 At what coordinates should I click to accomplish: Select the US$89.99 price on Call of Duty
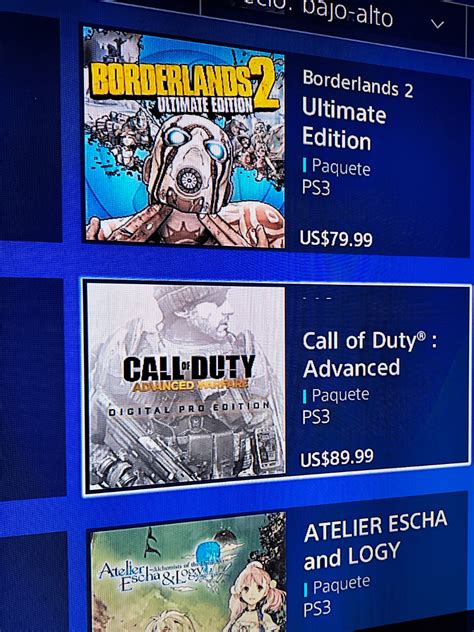[x=337, y=458]
